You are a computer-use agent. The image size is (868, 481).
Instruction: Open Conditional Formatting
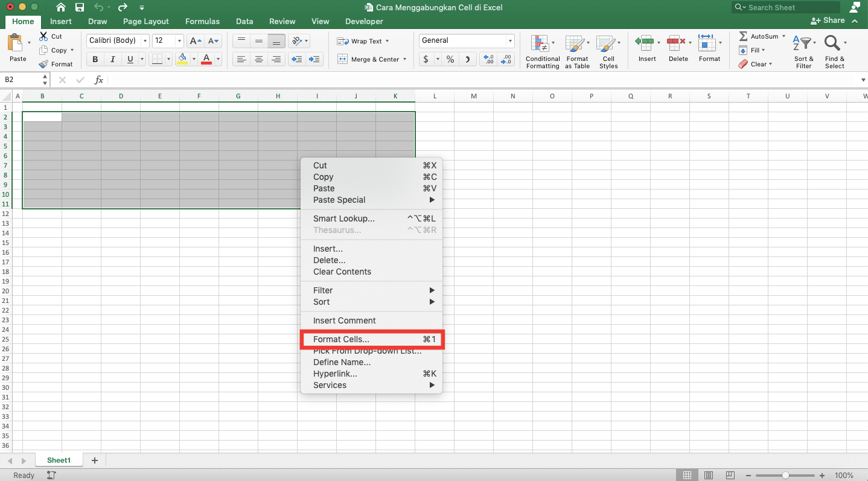point(542,52)
